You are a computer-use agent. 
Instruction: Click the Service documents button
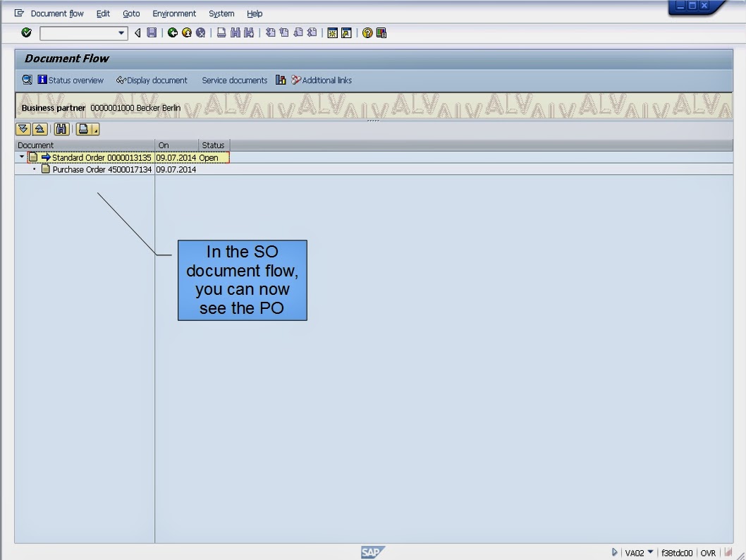(234, 80)
